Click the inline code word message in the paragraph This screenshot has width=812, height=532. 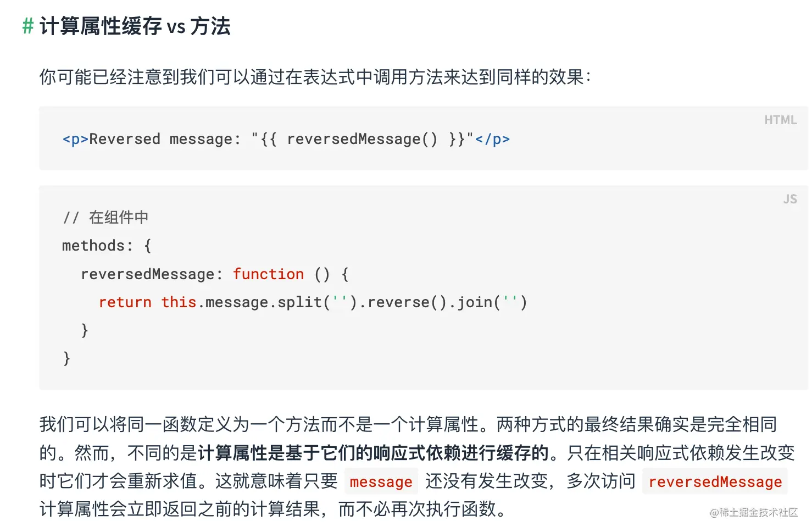(x=381, y=482)
